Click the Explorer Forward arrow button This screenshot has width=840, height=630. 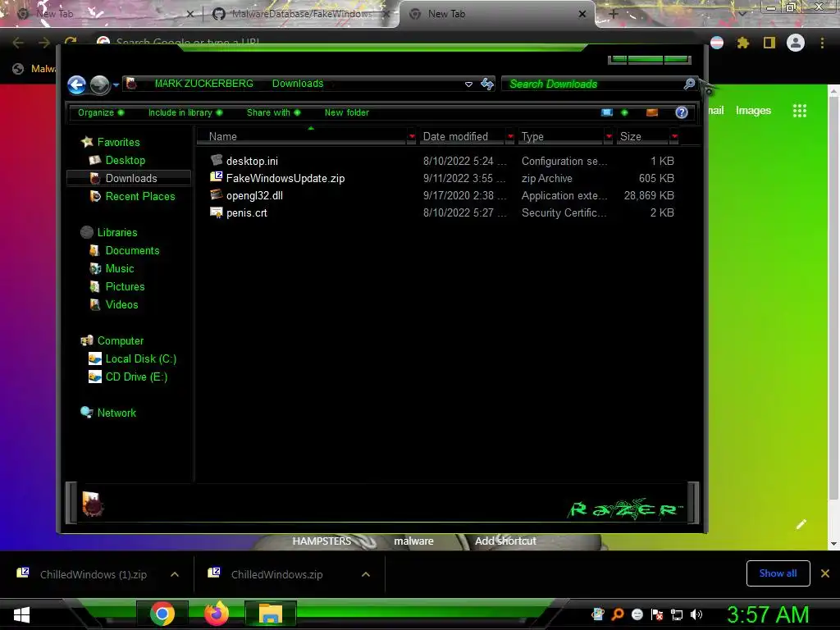(99, 84)
